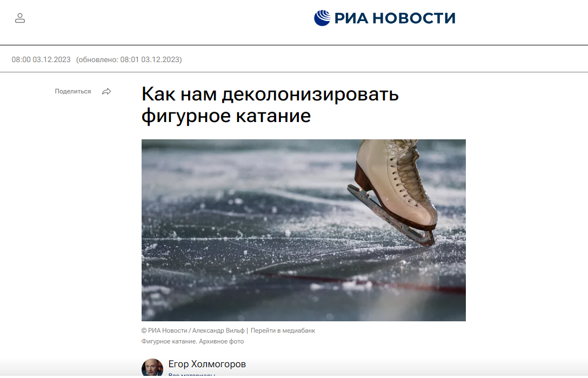Click the RIA Novosti globe emblem
588x378 pixels.
click(322, 18)
